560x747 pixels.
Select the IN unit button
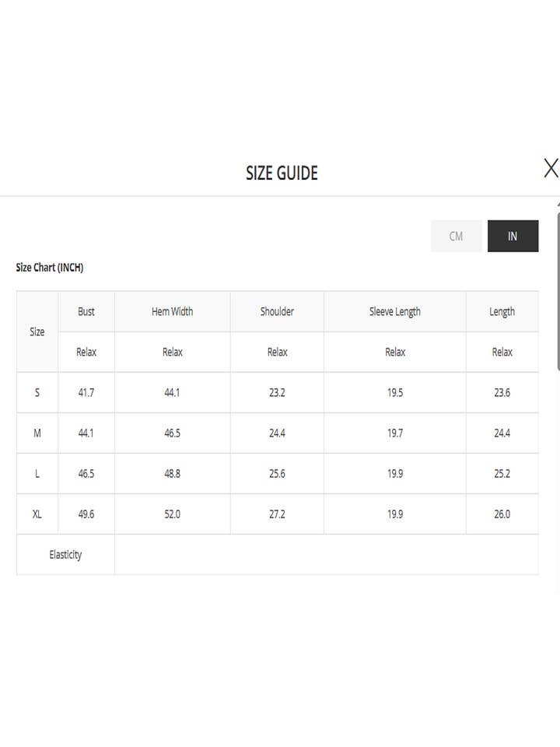(x=513, y=237)
